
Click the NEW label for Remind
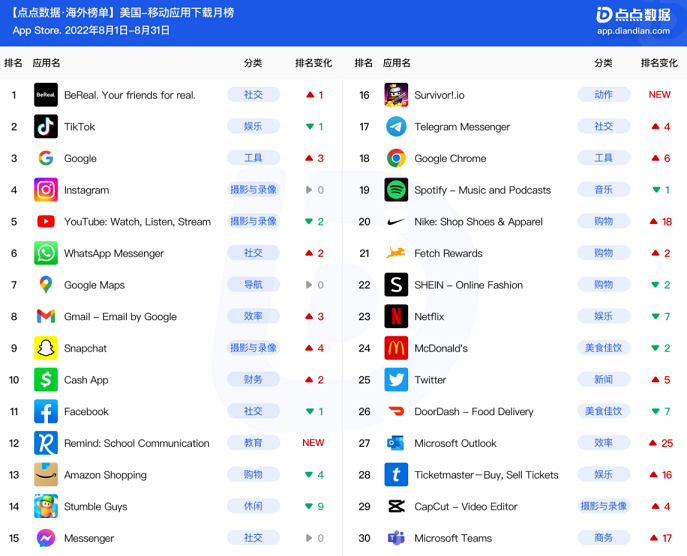coord(313,443)
